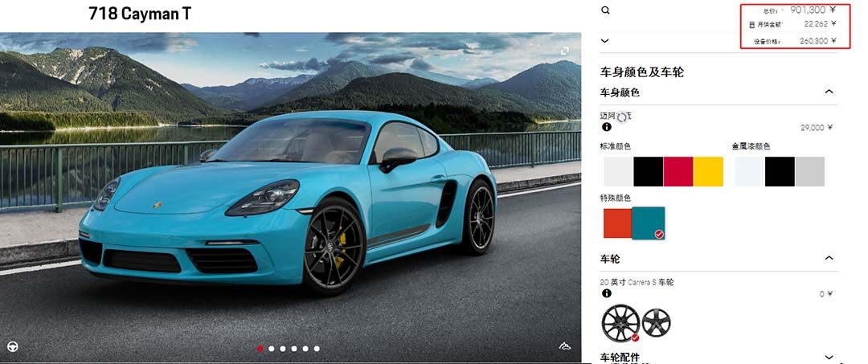
Task: Show info for the body color
Action: [x=607, y=127]
